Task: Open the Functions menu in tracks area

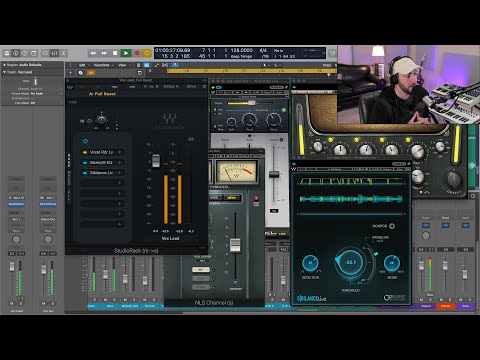Action: coord(103,65)
